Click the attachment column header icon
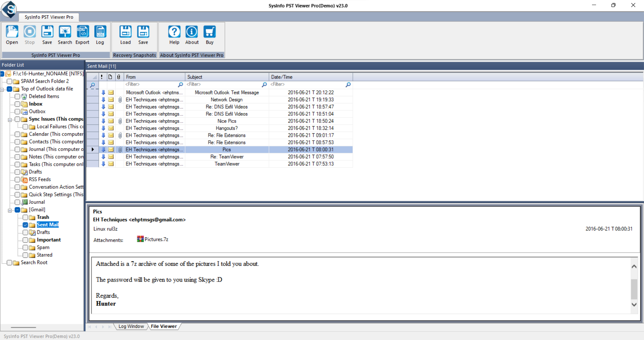 coord(119,77)
